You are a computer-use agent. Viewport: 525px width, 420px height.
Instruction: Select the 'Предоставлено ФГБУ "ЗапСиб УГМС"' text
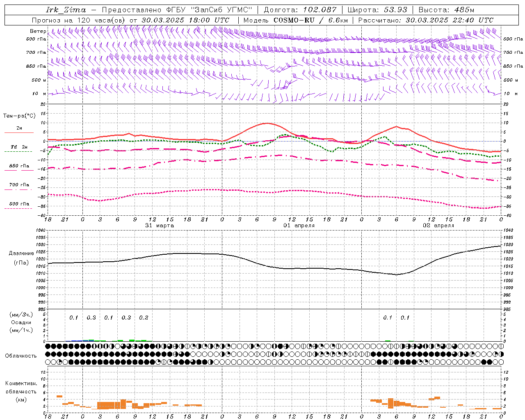[177, 10]
